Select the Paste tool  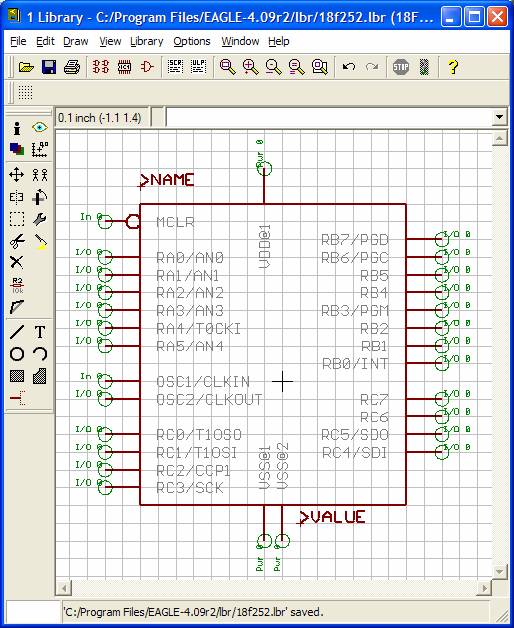point(40,241)
